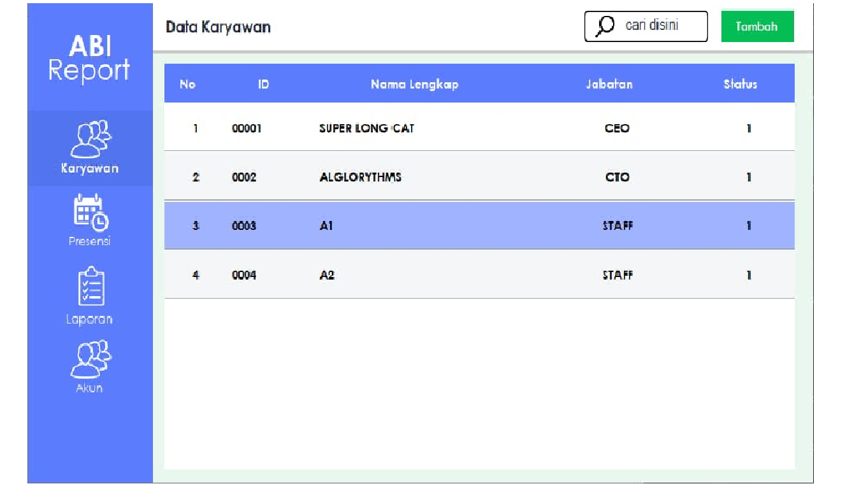The width and height of the screenshot is (868, 484).
Task: Click the ID column header
Action: (x=263, y=84)
